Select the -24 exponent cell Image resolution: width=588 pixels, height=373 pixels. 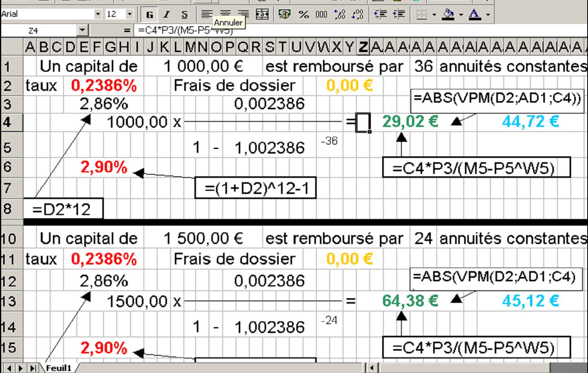(329, 320)
